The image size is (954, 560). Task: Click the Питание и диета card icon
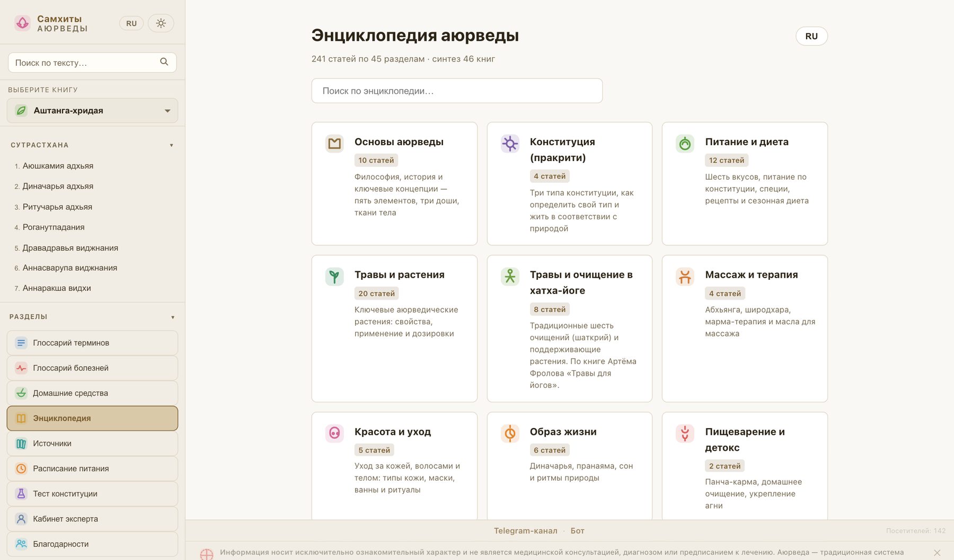point(685,144)
